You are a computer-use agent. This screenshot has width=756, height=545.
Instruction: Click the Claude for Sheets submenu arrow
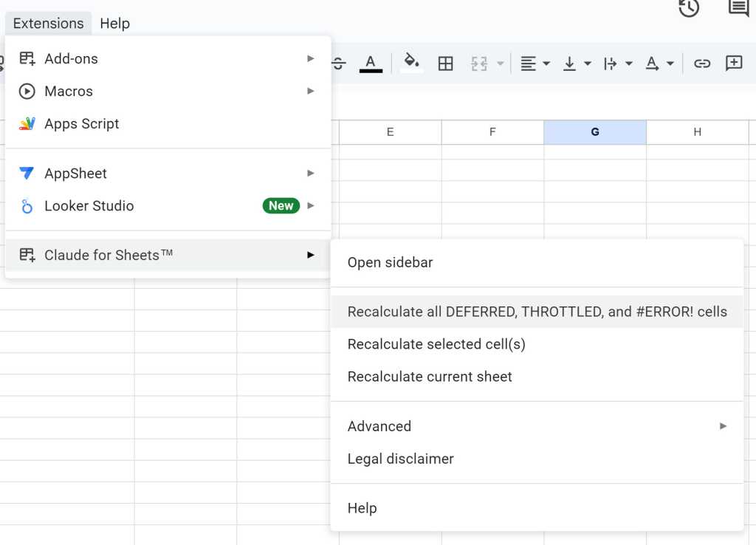click(x=311, y=255)
